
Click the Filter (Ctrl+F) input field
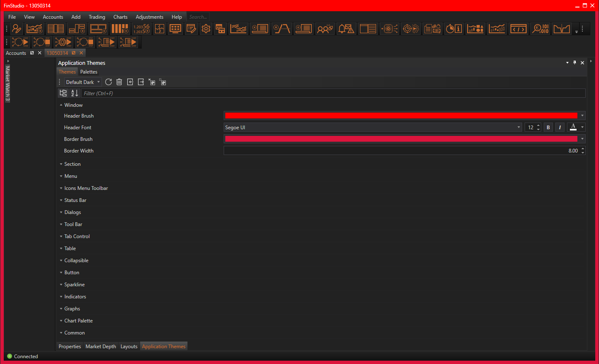point(333,93)
